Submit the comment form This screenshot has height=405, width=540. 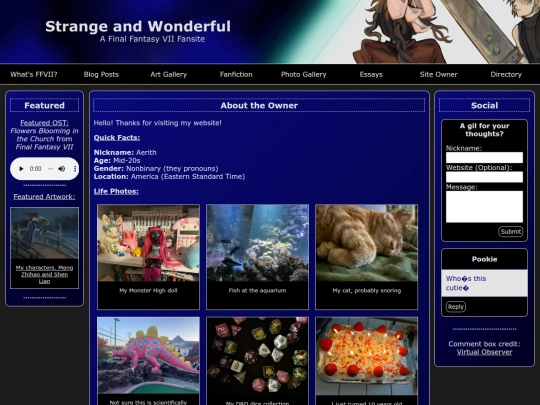510,231
